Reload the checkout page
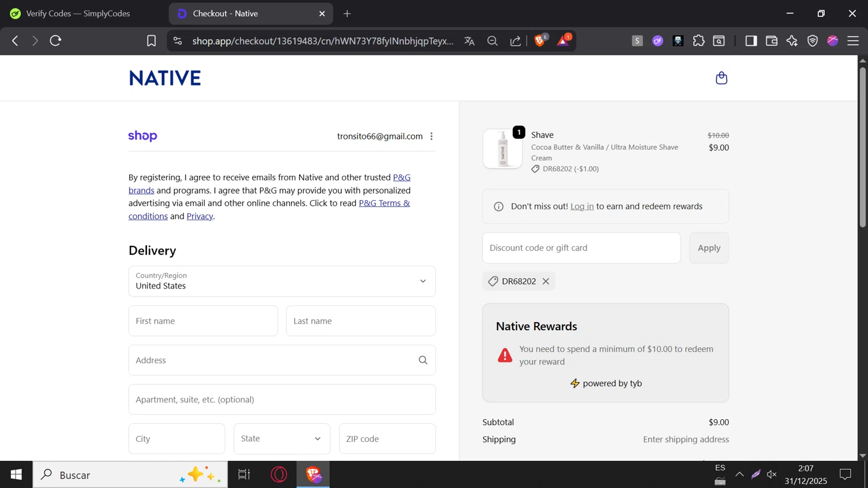The width and height of the screenshot is (868, 488). [x=56, y=41]
